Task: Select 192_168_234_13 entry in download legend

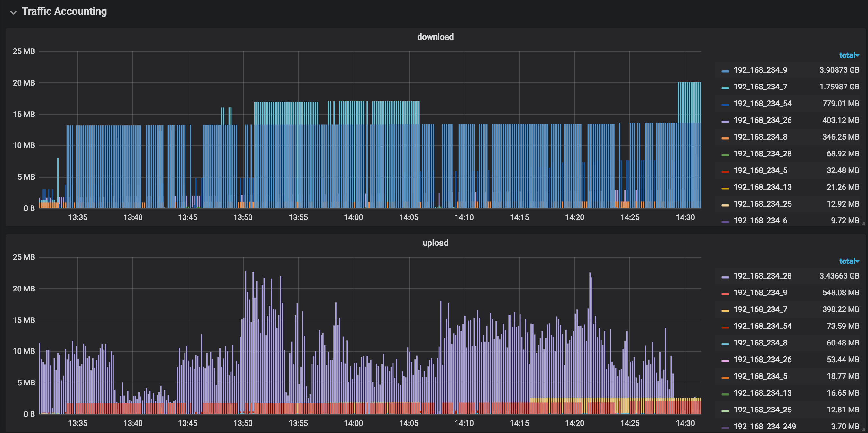Action: (x=762, y=187)
